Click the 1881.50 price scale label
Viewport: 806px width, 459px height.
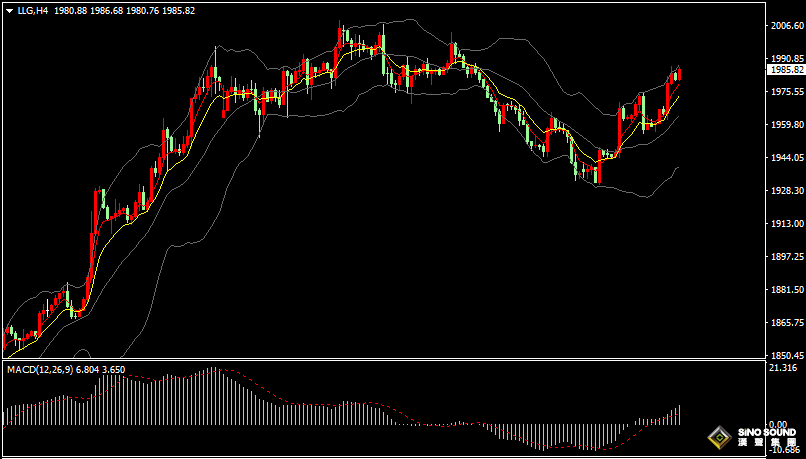[786, 290]
